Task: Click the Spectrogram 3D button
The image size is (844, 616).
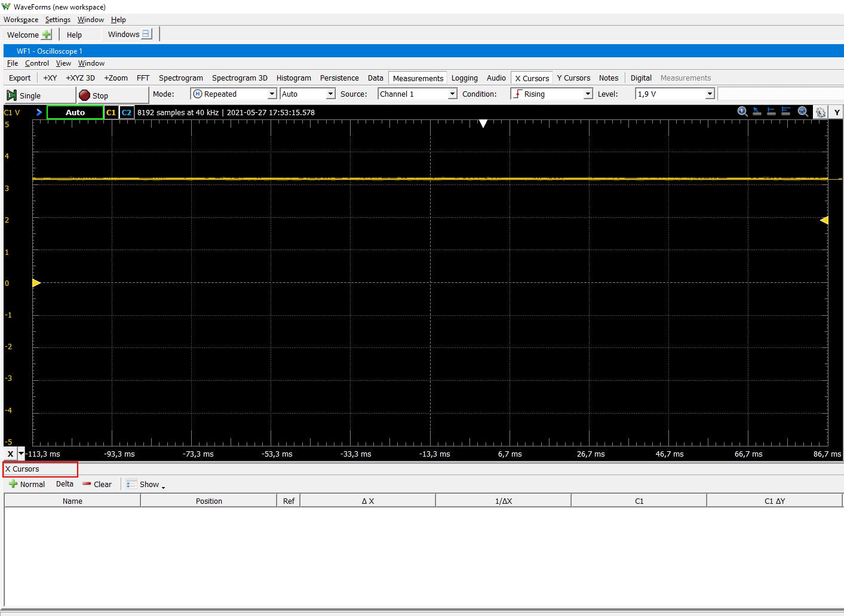Action: coord(240,78)
